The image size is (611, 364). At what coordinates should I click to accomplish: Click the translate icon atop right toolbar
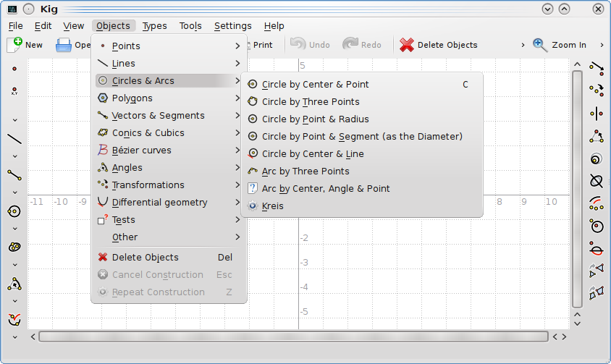pos(597,69)
